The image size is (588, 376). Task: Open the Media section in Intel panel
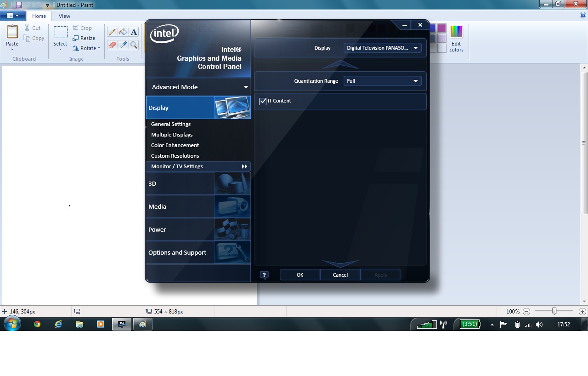click(x=198, y=206)
